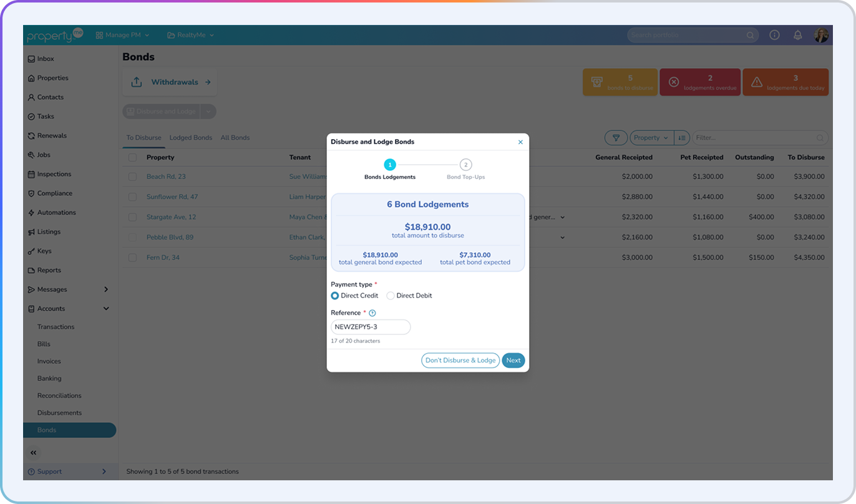Open the RealtyMe portfolio dropdown
Image resolution: width=856 pixels, height=504 pixels.
point(191,36)
